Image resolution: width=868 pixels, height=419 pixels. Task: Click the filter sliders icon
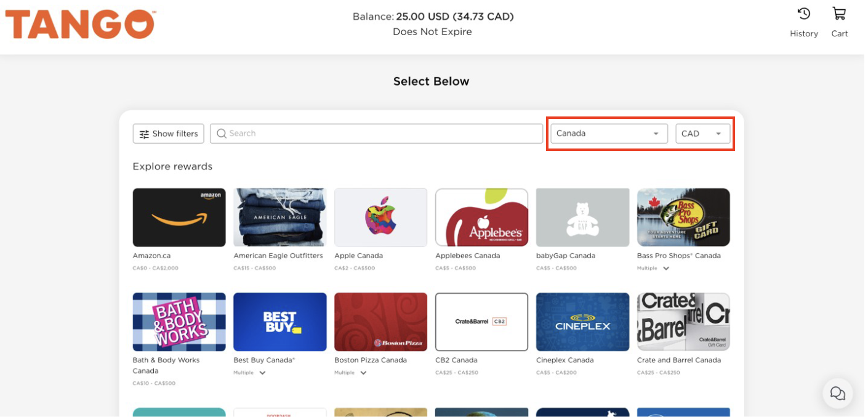click(145, 134)
